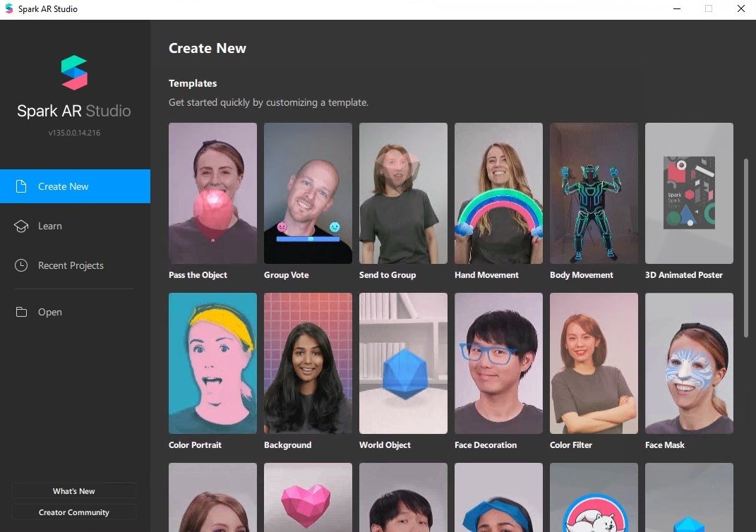
Task: Select the Color Portrait template
Action: pyautogui.click(x=212, y=363)
